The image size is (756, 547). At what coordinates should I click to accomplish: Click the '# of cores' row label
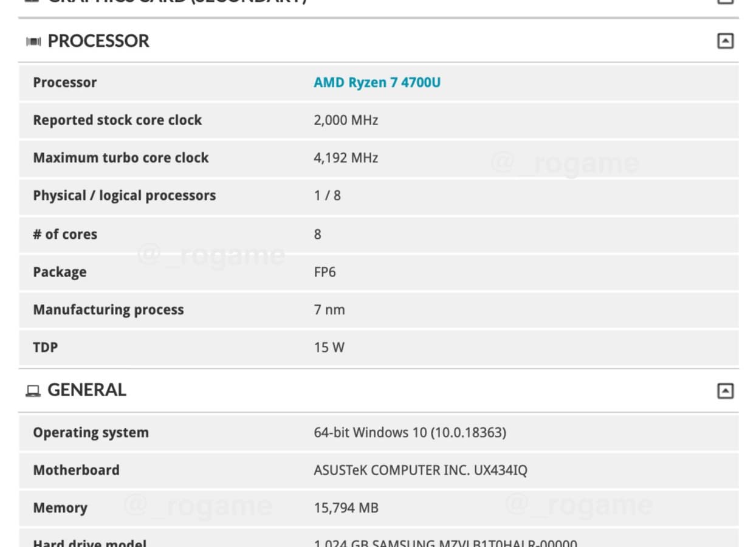tap(65, 235)
